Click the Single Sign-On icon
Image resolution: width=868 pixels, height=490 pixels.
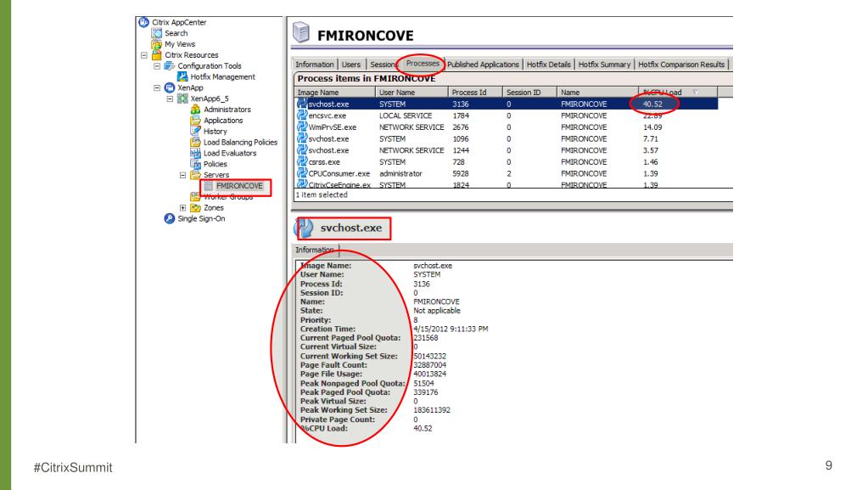(x=170, y=218)
